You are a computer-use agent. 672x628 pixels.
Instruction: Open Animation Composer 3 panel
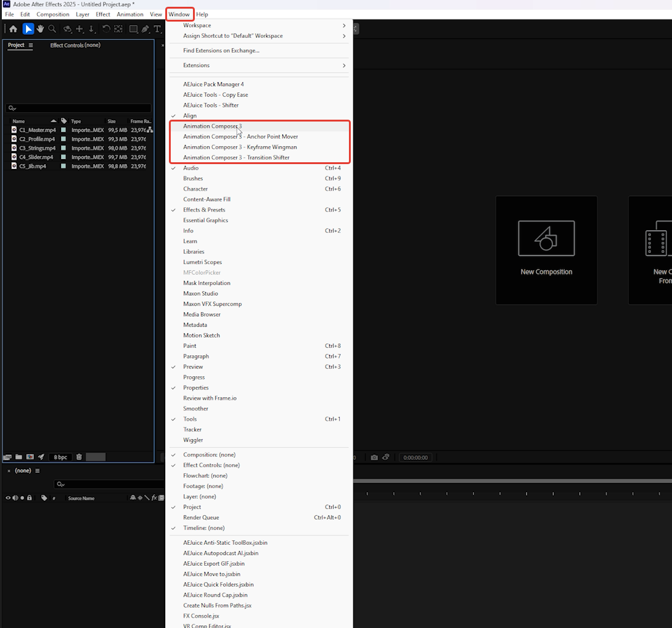click(259, 126)
